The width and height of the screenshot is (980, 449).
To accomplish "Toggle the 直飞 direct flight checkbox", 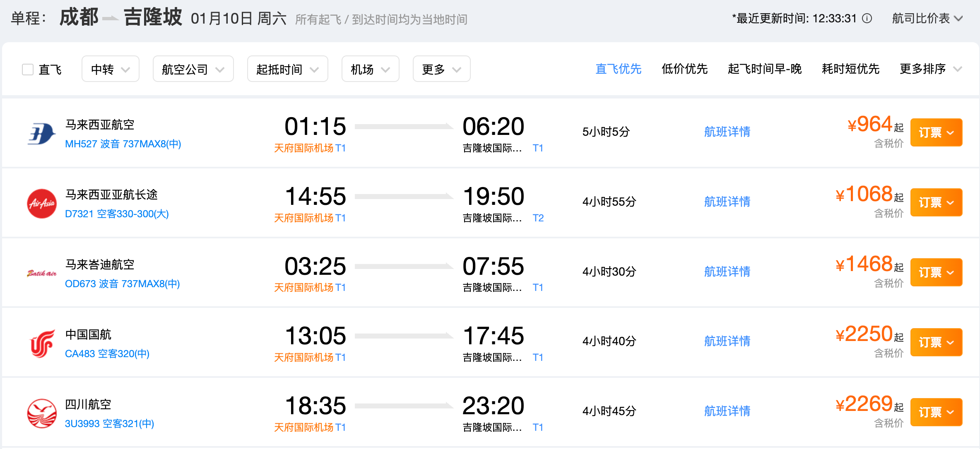I will tap(28, 69).
